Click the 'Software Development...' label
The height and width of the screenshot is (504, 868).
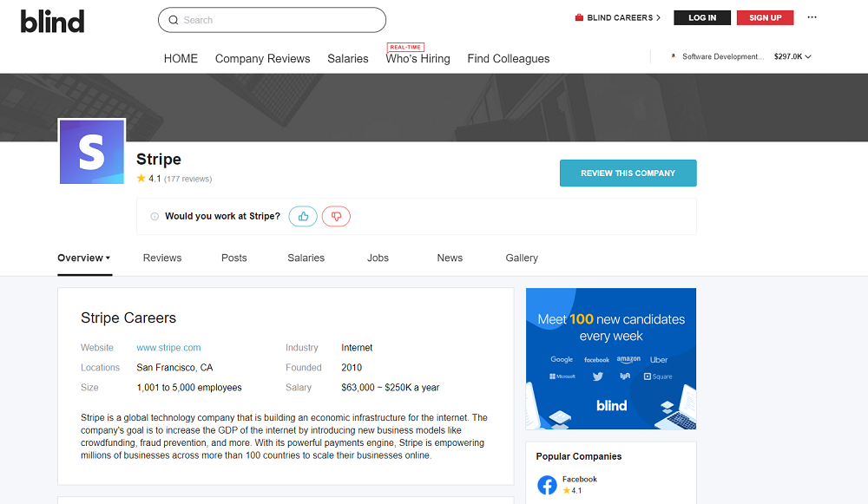[723, 56]
